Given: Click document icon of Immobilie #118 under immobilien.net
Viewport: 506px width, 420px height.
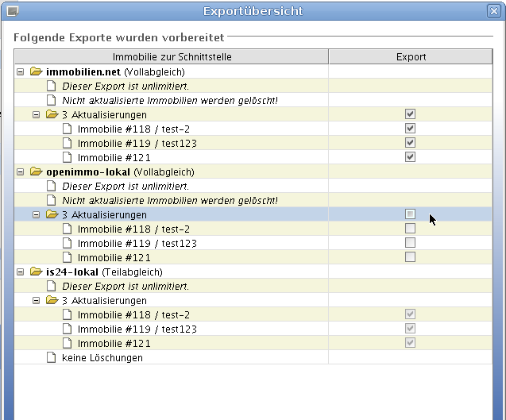Looking at the screenshot, I should point(68,129).
